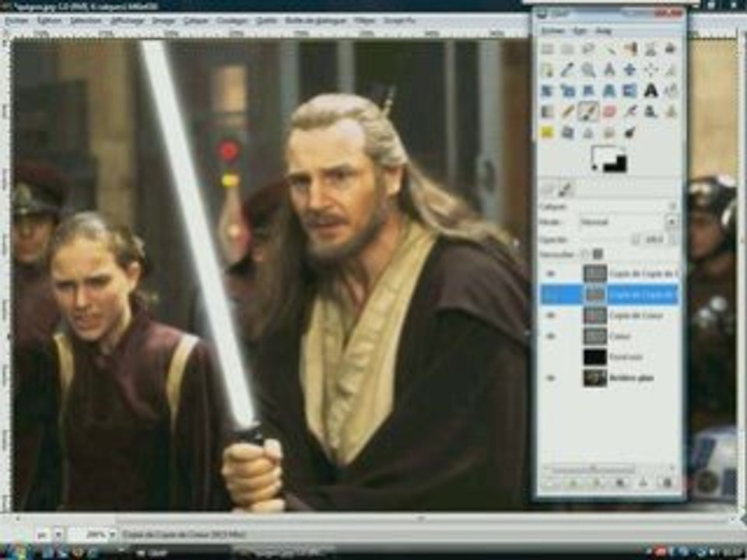Select the Free Select lasso tool
This screenshot has height=560, width=747.
[588, 49]
